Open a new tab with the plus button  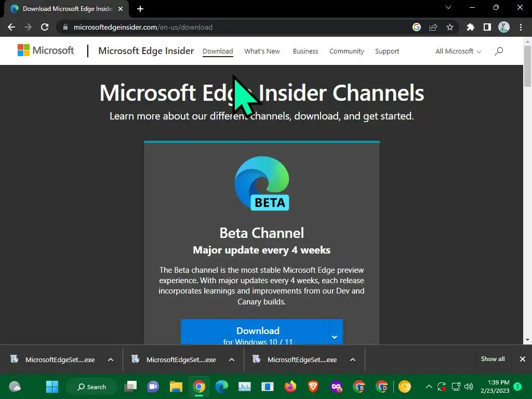[140, 9]
